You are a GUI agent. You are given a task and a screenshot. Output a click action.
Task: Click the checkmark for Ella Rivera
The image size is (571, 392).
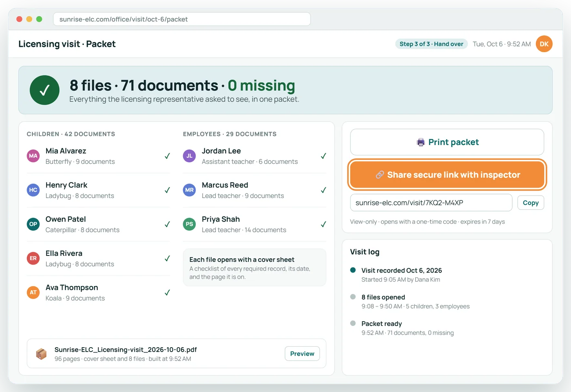point(167,258)
